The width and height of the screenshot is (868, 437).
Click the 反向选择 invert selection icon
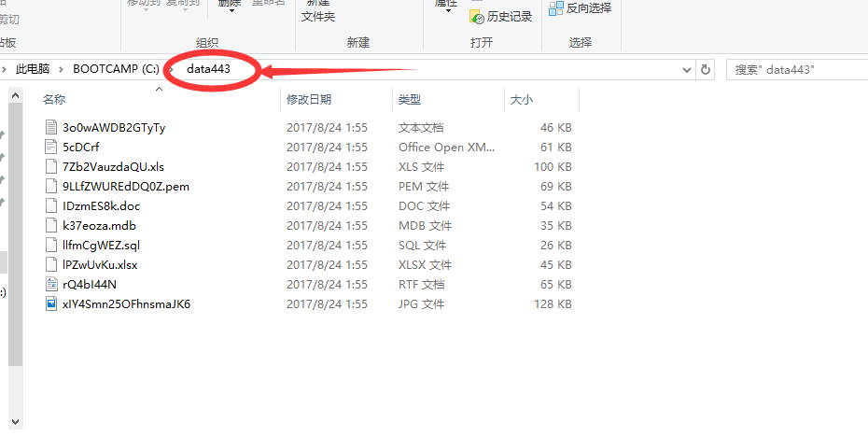555,8
